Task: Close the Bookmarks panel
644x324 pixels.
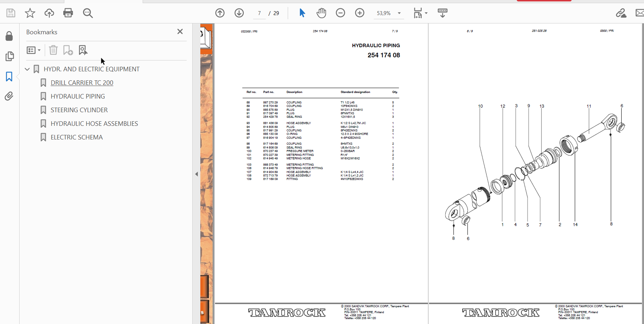Action: tap(180, 31)
